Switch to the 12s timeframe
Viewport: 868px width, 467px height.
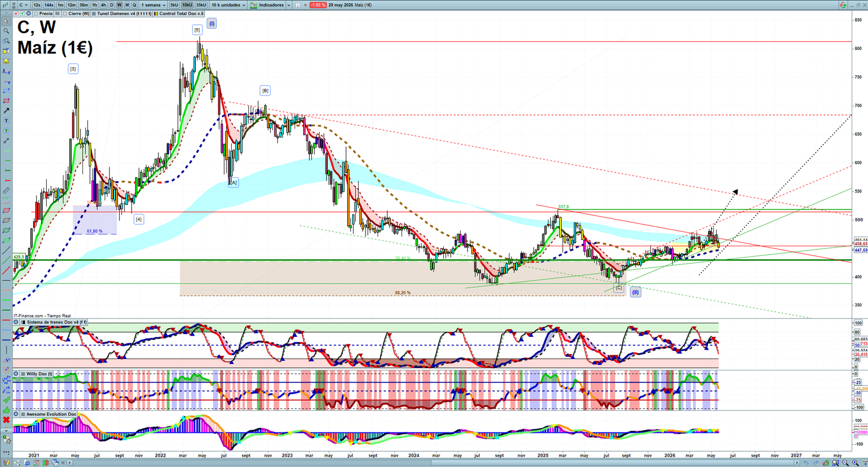(x=37, y=5)
